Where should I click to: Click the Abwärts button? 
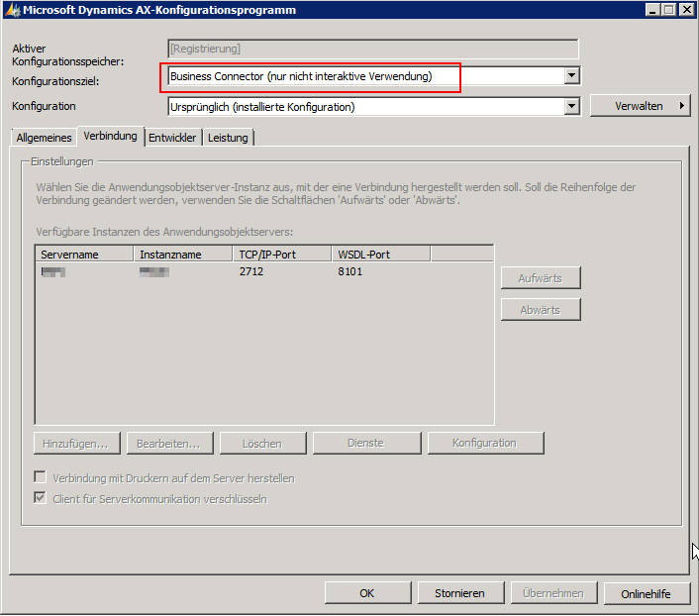point(541,309)
